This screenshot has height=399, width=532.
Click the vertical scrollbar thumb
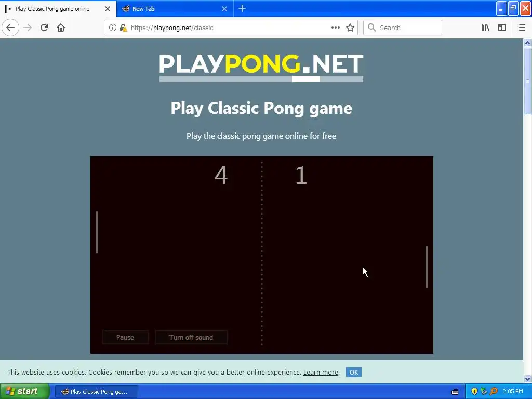[x=527, y=81]
